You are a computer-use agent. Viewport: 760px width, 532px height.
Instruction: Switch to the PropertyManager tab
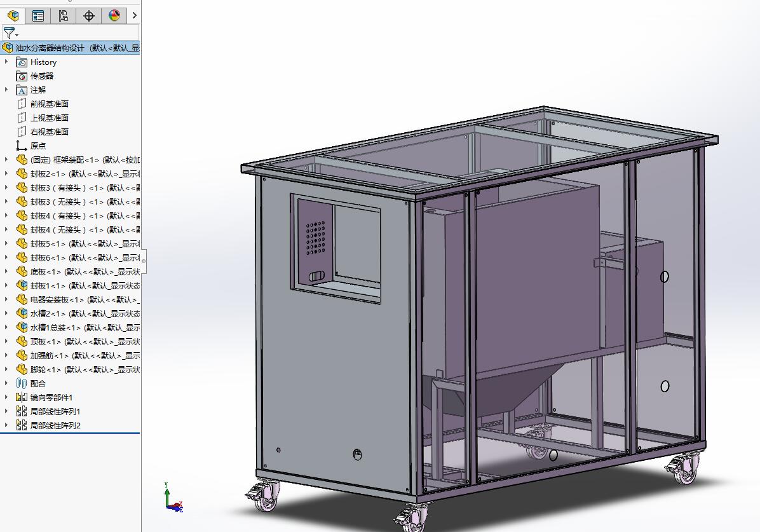tap(38, 16)
